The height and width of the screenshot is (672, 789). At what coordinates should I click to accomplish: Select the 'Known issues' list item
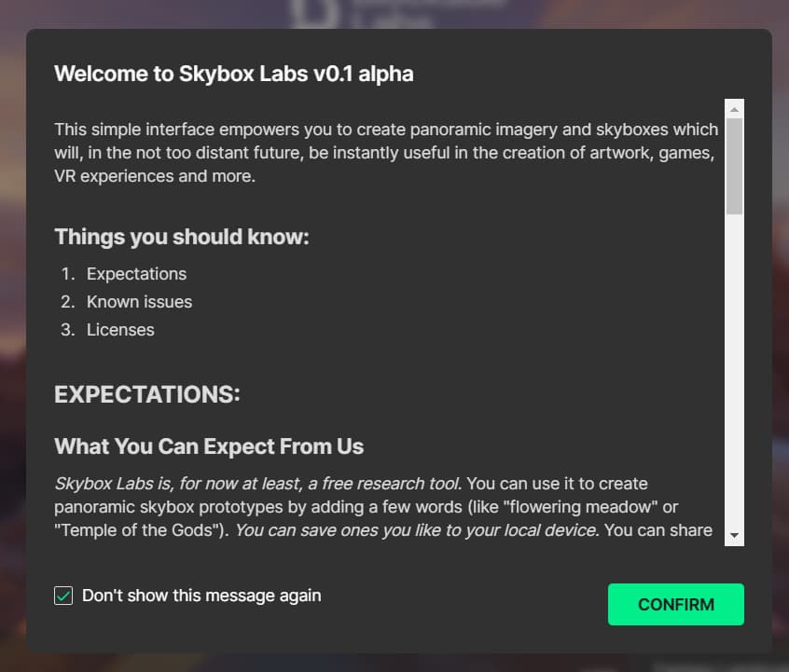pyautogui.click(x=139, y=302)
